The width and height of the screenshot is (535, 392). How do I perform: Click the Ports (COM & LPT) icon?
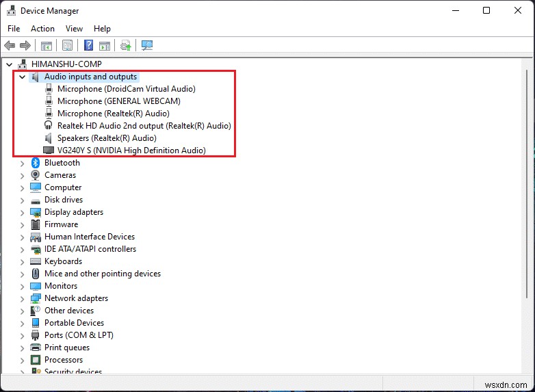(36, 335)
